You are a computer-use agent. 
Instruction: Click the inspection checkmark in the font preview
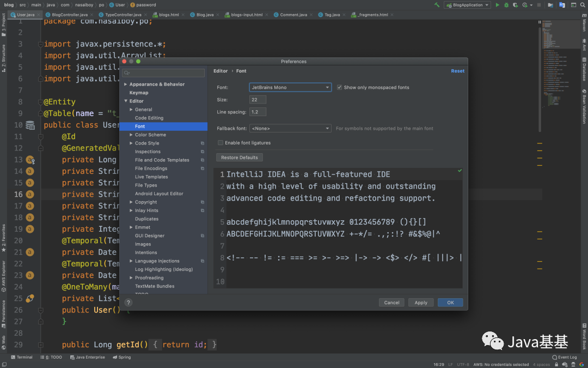coord(460,171)
